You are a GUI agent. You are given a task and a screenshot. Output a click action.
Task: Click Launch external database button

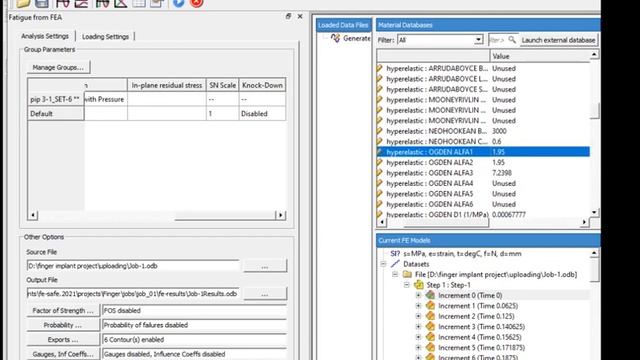coord(558,40)
